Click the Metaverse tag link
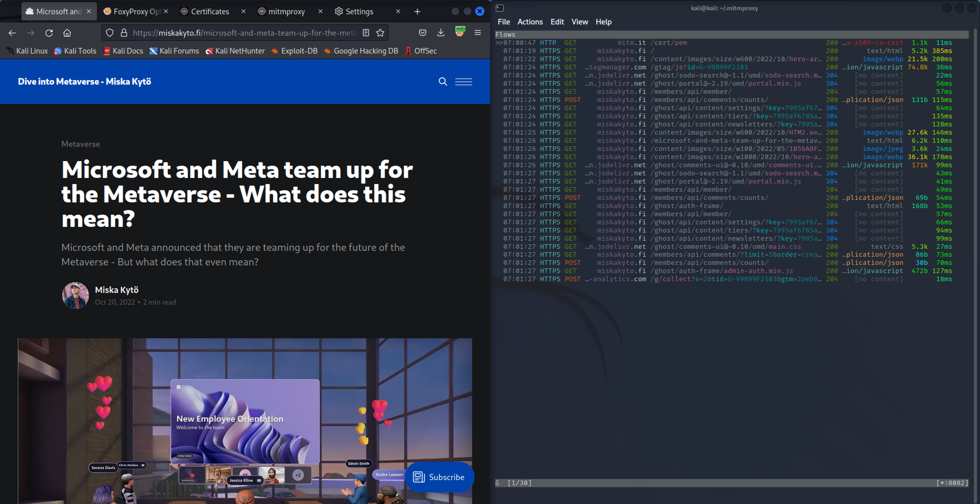 click(81, 144)
